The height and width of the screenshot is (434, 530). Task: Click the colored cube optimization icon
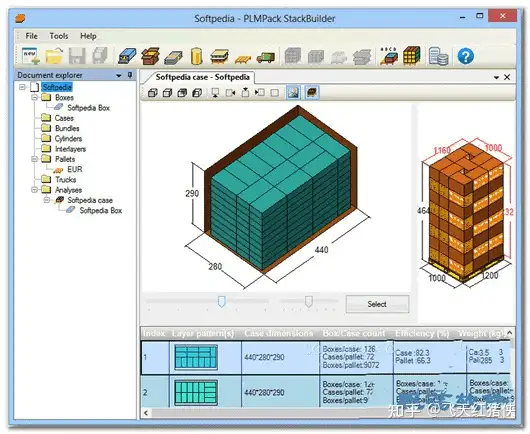(411, 56)
